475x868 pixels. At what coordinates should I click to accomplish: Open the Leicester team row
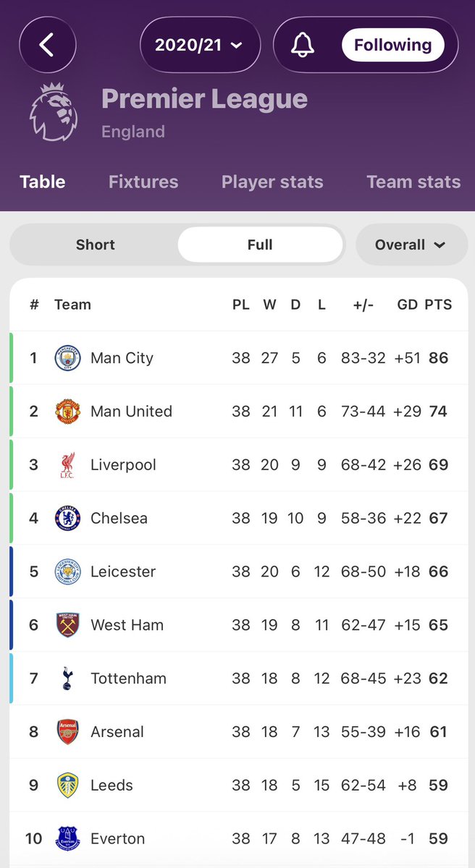pyautogui.click(x=238, y=571)
